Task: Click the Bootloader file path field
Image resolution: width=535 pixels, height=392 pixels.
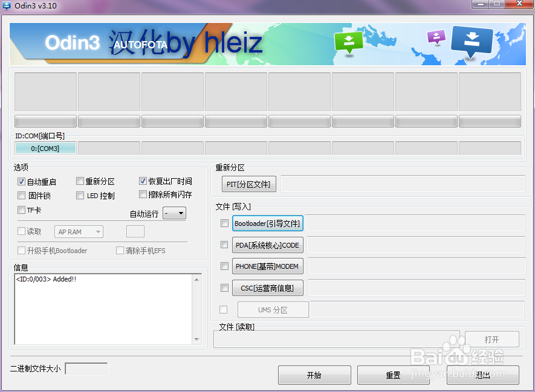Action: point(415,223)
